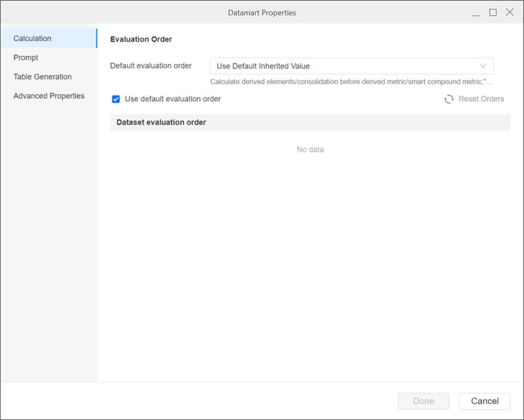Click the truncated 'Calculate derived elements' description text
The width and height of the screenshot is (524, 420).
pos(351,82)
